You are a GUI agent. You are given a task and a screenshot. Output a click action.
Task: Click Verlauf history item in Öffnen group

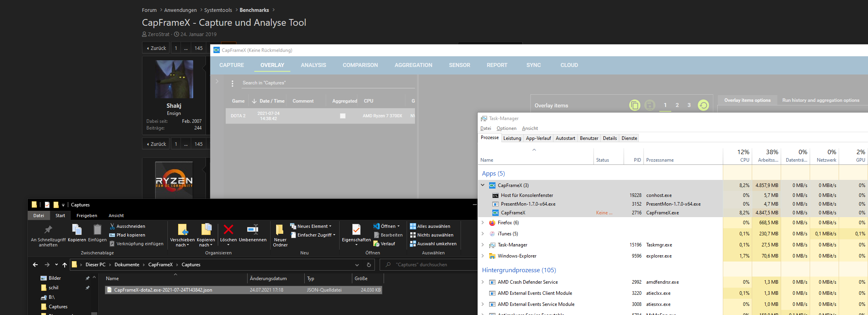pos(384,244)
